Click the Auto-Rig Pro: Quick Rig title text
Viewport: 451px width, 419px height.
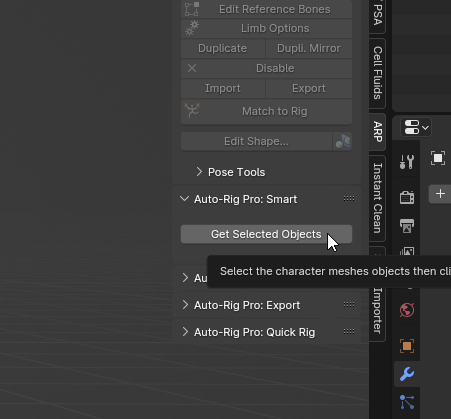click(x=254, y=332)
